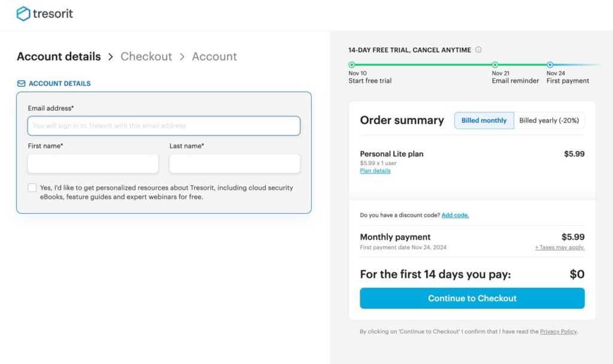613x364 pixels.
Task: Click the chevron arrow after Account details breadcrumb
Action: (111, 57)
